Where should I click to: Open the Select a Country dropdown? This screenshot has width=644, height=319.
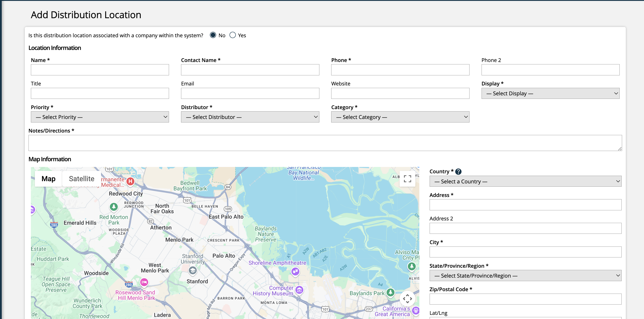point(525,181)
